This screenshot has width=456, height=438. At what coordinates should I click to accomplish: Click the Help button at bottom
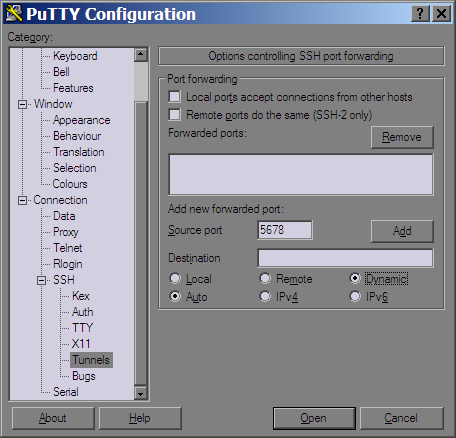click(x=140, y=418)
